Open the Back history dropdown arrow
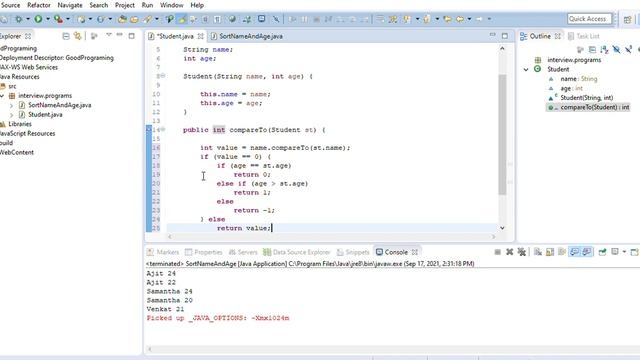Screen dimensions: 640x360 tap(469, 19)
